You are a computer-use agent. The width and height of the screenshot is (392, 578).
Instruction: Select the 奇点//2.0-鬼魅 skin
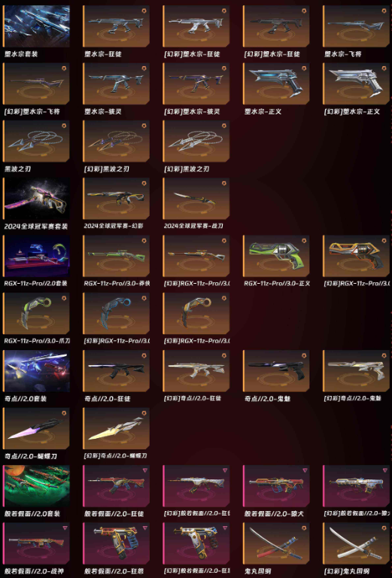(276, 371)
